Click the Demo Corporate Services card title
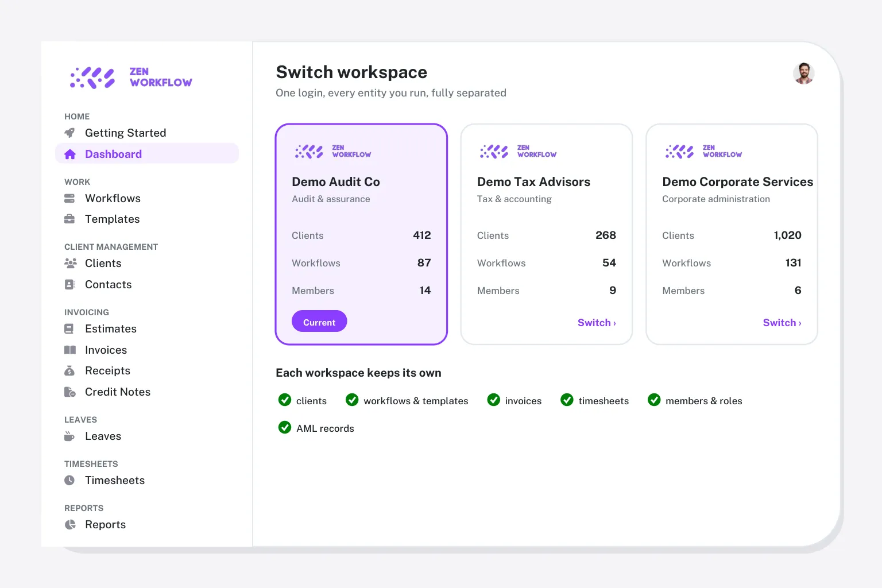This screenshot has width=882, height=588. coord(737,182)
